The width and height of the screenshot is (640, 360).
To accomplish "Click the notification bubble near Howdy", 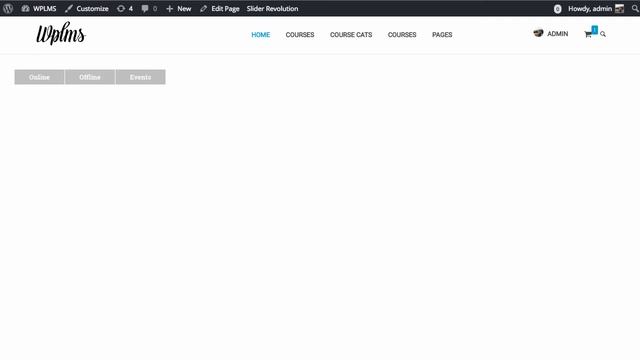I will (558, 9).
